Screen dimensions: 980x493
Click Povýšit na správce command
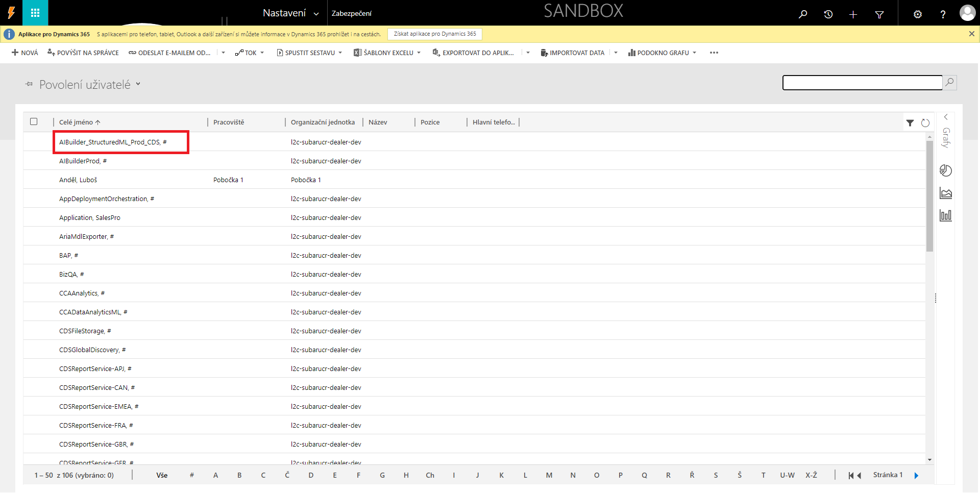[83, 53]
